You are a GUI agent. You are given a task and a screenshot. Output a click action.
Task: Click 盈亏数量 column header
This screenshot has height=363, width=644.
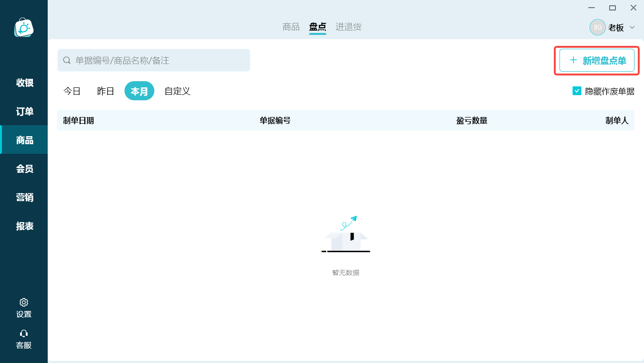click(472, 120)
